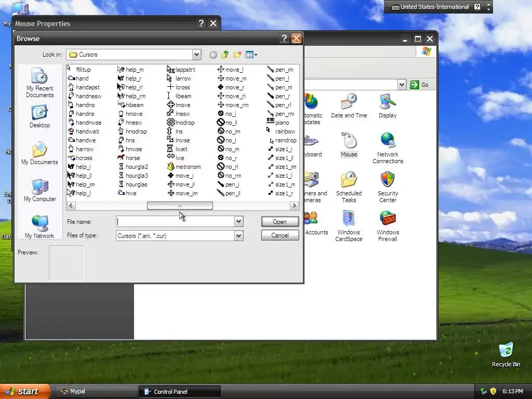Viewport: 532px width, 399px height.
Task: Select the hourgla2 cursor file
Action: point(132,167)
